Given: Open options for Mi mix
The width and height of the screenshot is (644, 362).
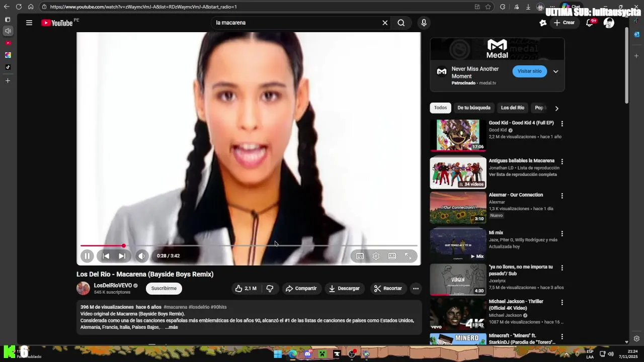Looking at the screenshot, I should pyautogui.click(x=562, y=234).
